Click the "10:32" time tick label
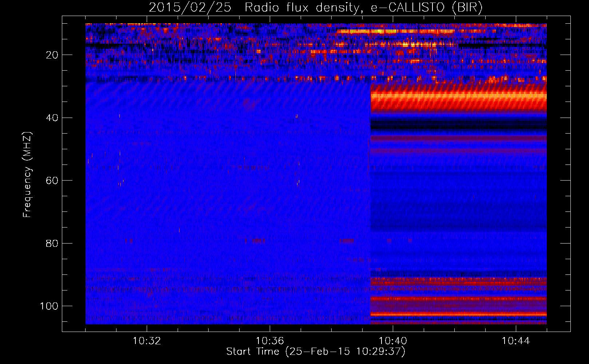The height and width of the screenshot is (364, 589). pos(147,341)
